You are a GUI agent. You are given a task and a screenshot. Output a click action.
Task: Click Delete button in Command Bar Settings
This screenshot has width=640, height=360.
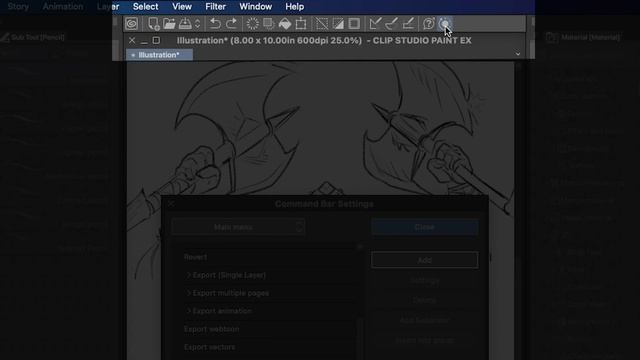pos(424,300)
